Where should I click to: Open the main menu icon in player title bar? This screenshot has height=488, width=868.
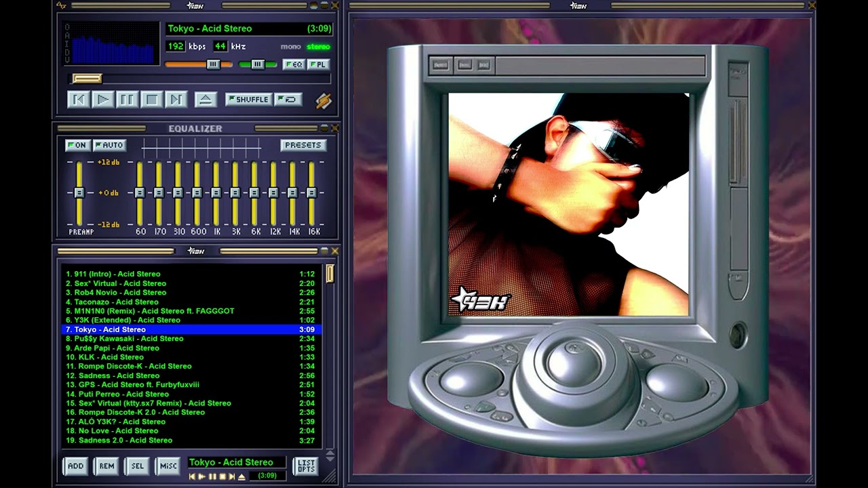(x=62, y=5)
